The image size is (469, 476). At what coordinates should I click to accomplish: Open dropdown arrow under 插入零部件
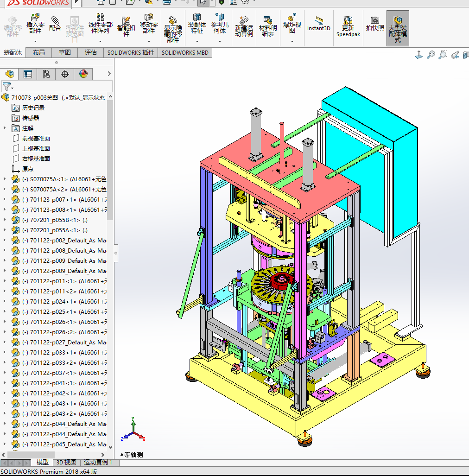pos(35,41)
